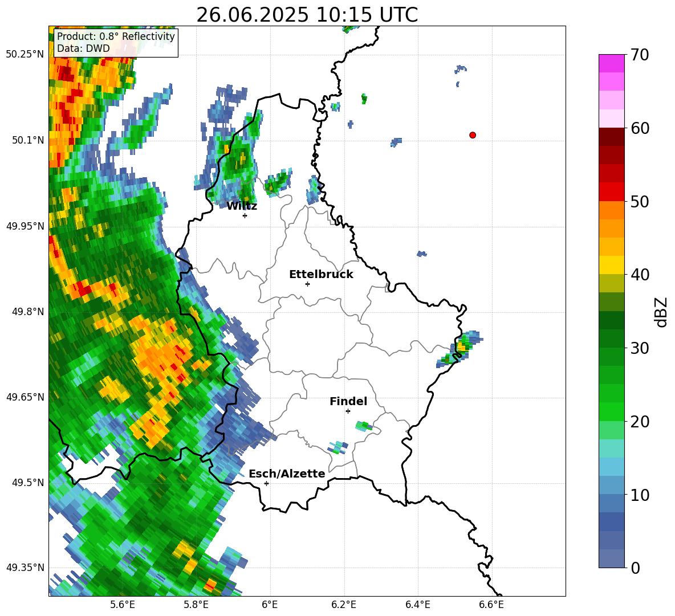This screenshot has height=616, width=675.
Task: Click the 6°E longitude label
Action: 270,605
